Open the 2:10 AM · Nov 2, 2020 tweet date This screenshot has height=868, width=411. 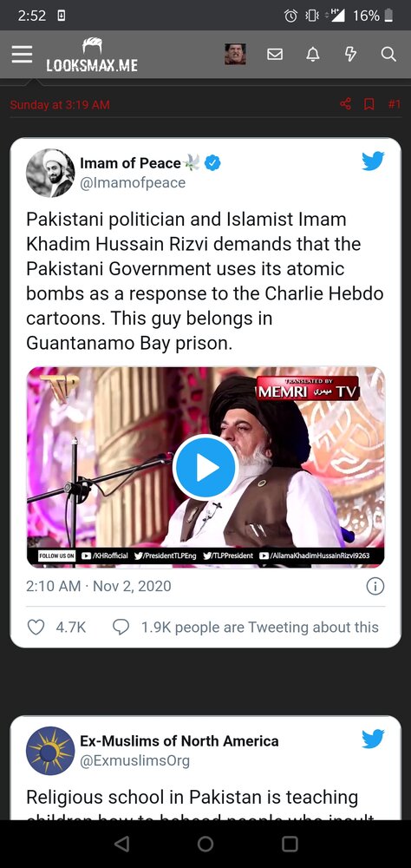click(99, 586)
